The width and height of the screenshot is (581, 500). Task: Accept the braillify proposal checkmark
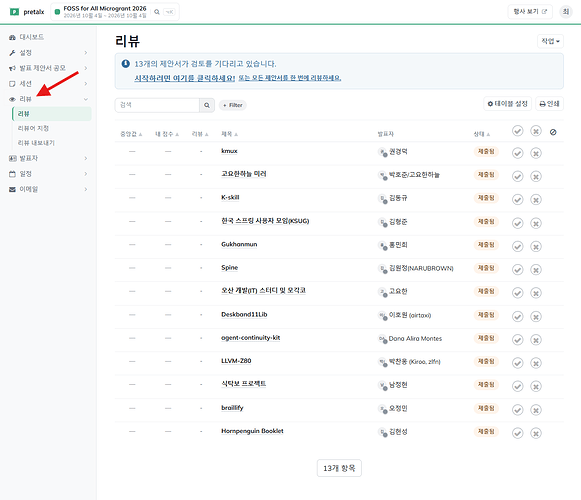[x=517, y=410]
